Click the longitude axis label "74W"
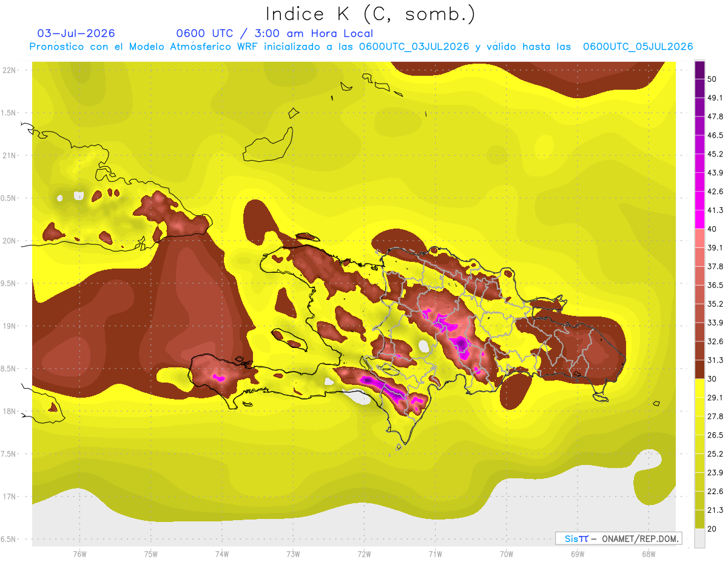The width and height of the screenshot is (728, 562). click(x=222, y=554)
